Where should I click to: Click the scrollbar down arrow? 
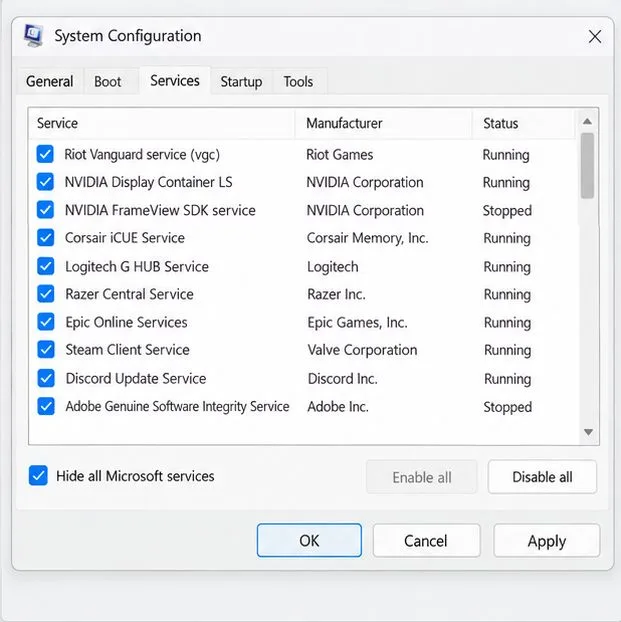(x=588, y=432)
